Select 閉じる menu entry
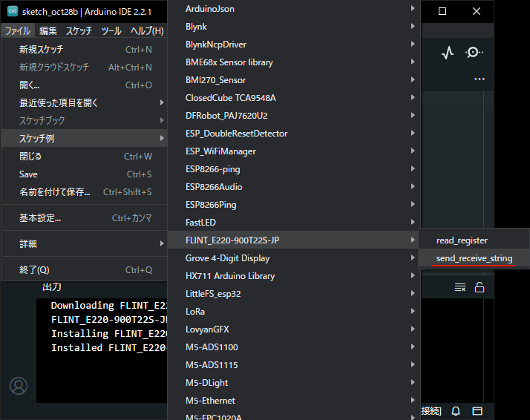530x420 pixels. click(85, 157)
